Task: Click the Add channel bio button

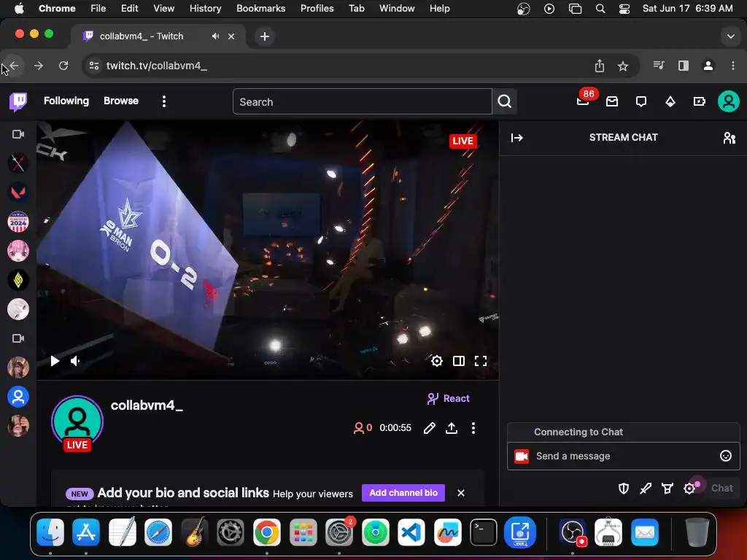Action: (403, 493)
